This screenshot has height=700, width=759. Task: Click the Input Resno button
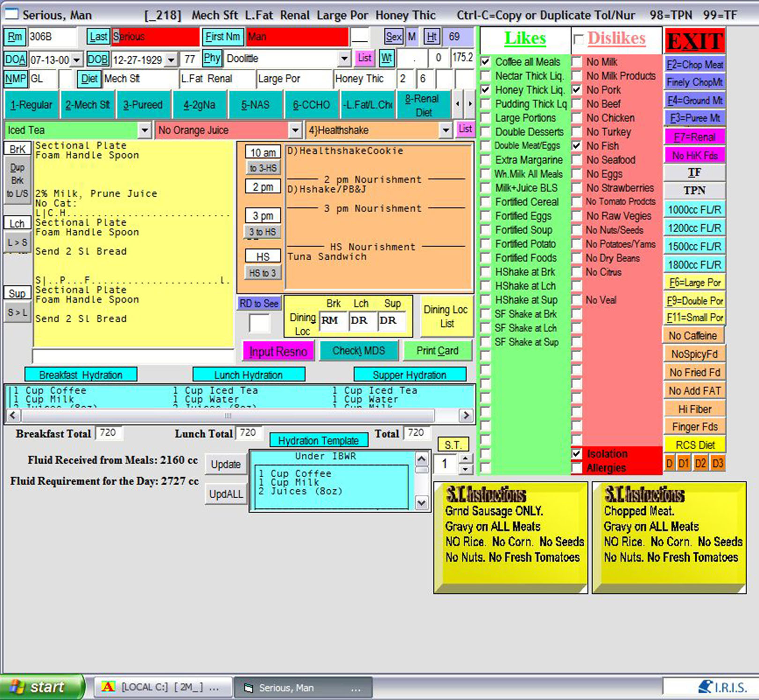pyautogui.click(x=278, y=351)
